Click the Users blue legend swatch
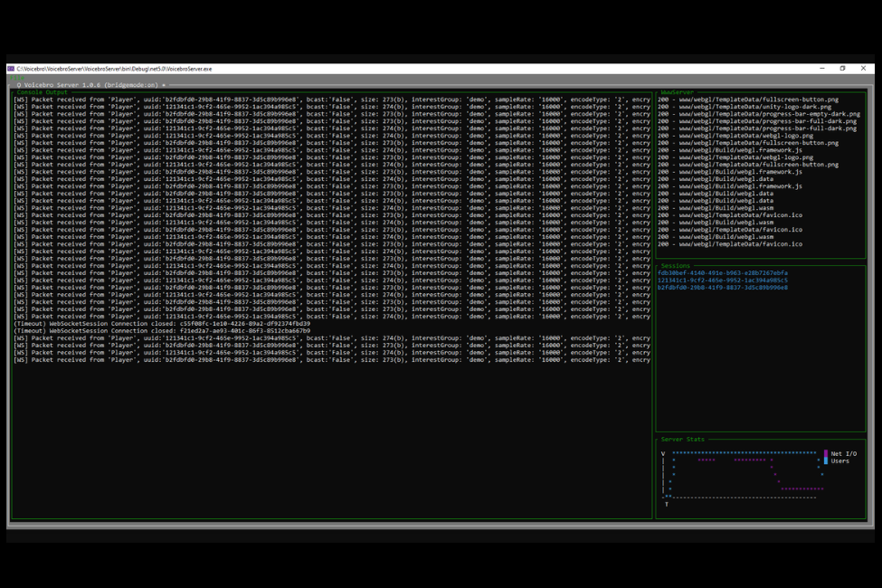The image size is (882, 588). (826, 460)
